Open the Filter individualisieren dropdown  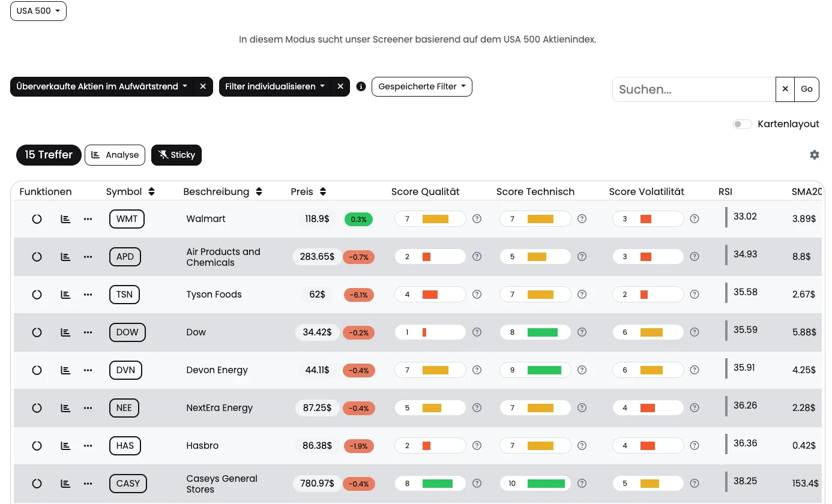pos(275,86)
